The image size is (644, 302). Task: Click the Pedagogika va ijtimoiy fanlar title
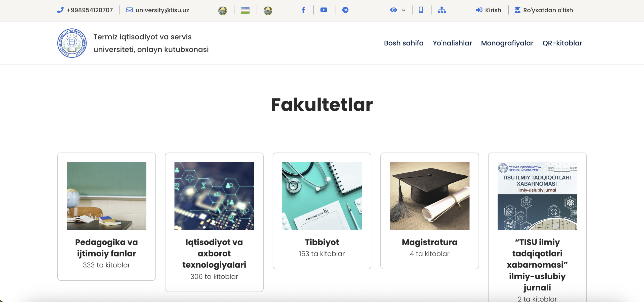point(106,247)
